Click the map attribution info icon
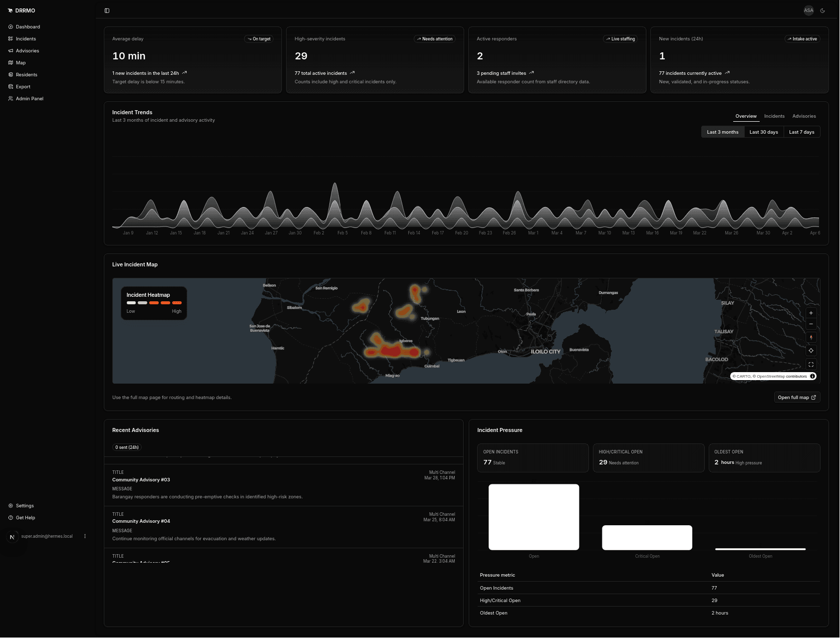 click(813, 376)
